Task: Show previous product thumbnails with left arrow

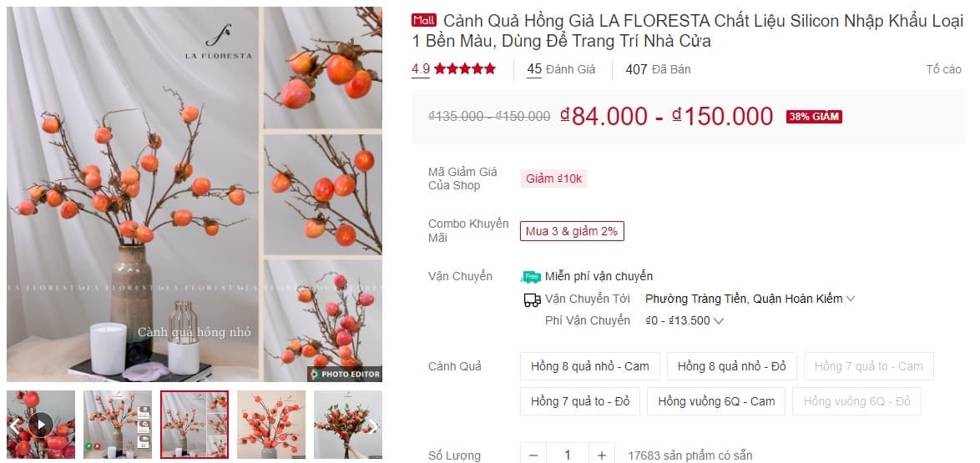Action: pos(14,426)
